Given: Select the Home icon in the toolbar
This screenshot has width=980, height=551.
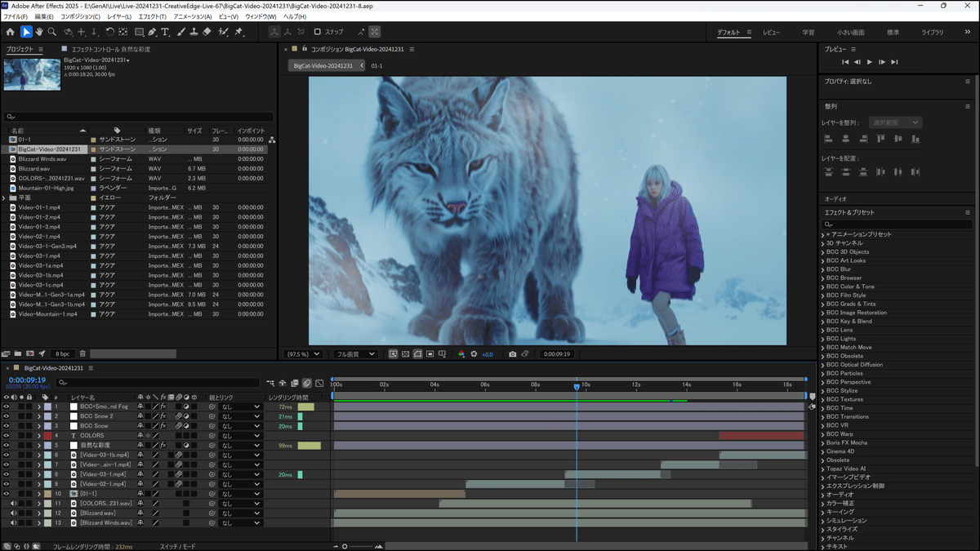Looking at the screenshot, I should [x=10, y=32].
